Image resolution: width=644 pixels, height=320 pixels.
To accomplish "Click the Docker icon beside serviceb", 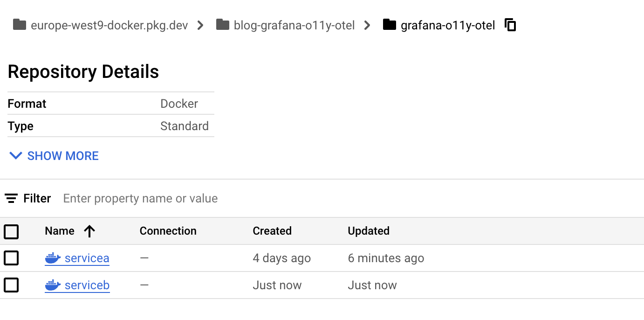I will (53, 285).
